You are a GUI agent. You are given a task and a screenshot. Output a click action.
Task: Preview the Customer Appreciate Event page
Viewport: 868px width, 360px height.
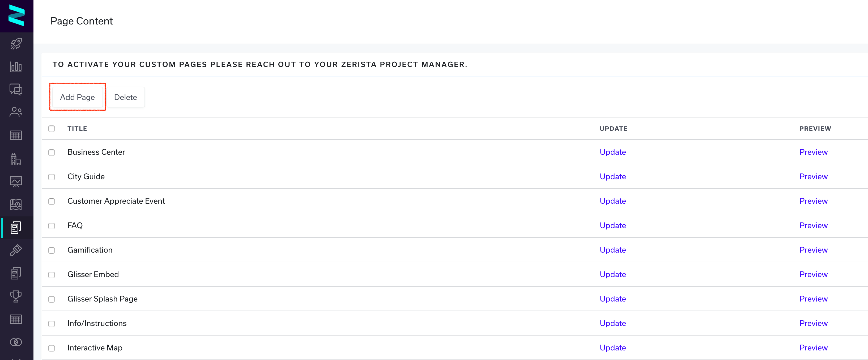click(x=813, y=201)
